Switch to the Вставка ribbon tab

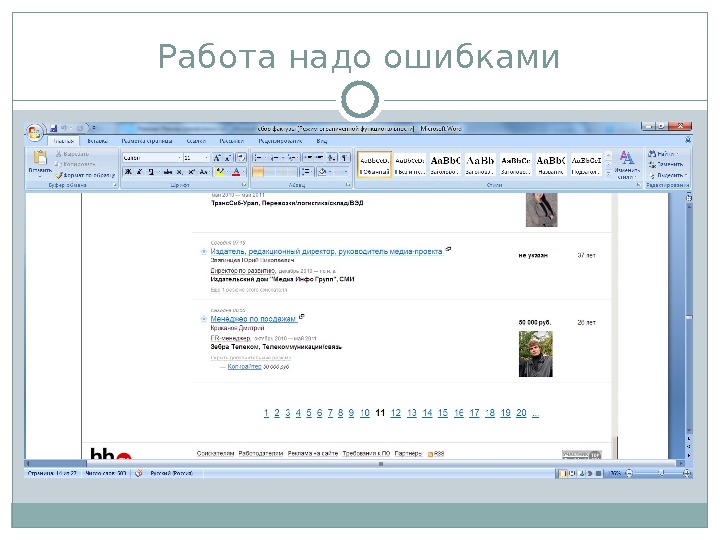pos(97,141)
